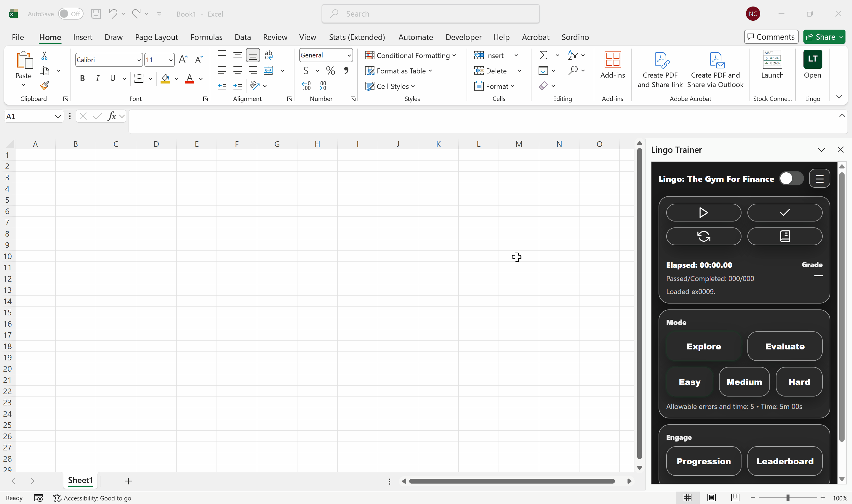Select Explore mode in Lingo
Screen dimensions: 852x504
click(x=704, y=346)
